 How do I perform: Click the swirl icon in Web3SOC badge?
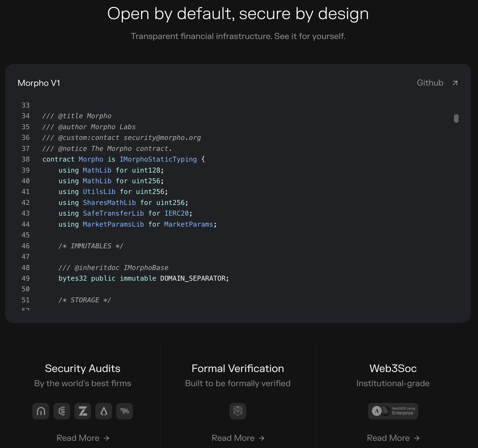(x=386, y=411)
